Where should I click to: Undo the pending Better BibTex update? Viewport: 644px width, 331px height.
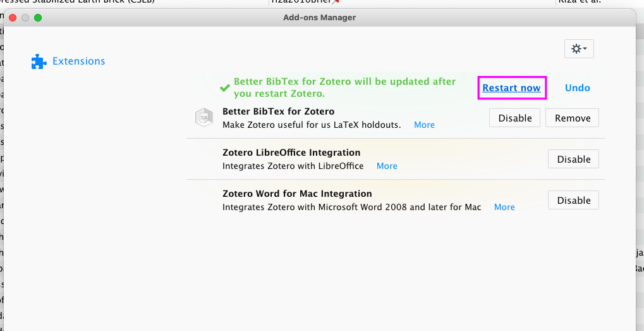(x=577, y=88)
